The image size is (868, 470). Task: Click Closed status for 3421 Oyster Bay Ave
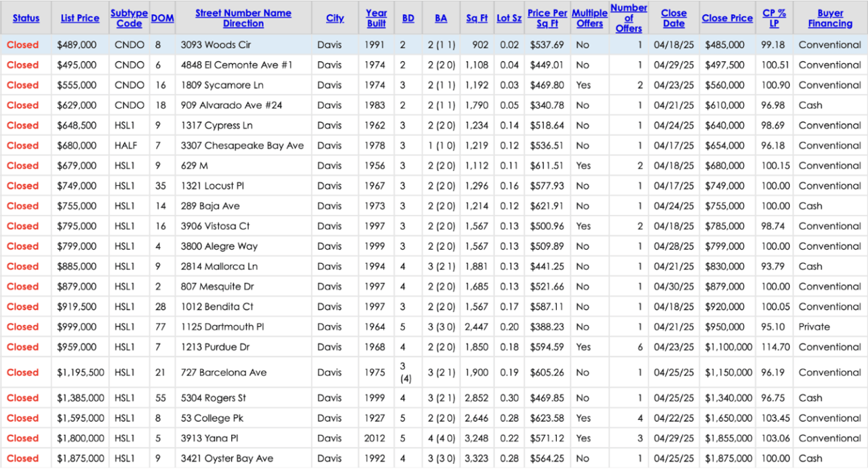pyautogui.click(x=23, y=458)
